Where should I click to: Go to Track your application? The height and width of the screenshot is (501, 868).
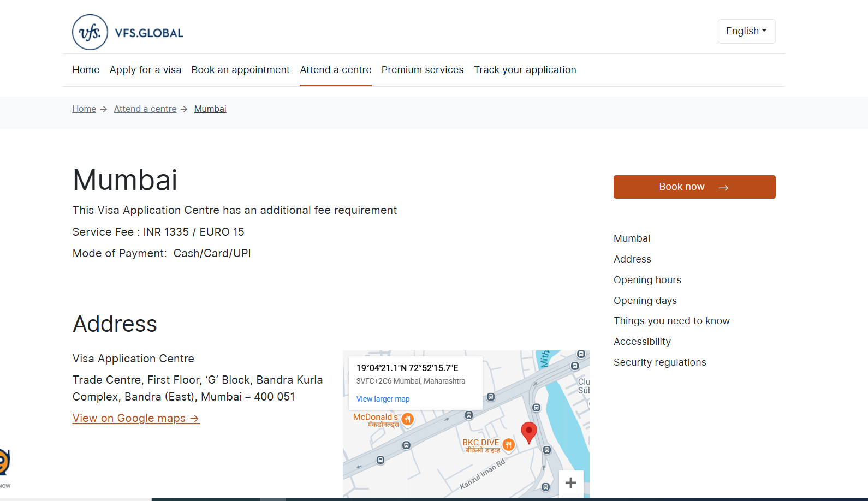pyautogui.click(x=525, y=70)
